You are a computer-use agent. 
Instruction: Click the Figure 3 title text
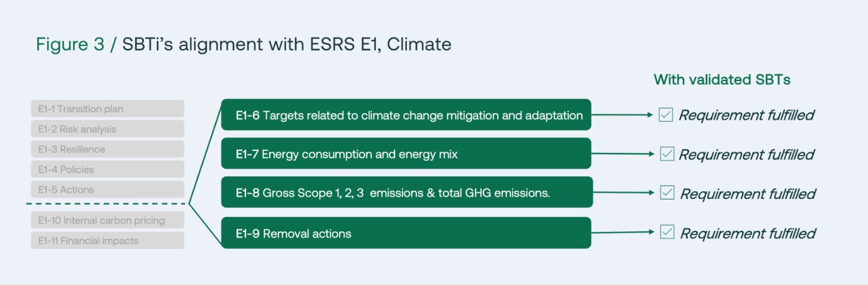coord(243,44)
